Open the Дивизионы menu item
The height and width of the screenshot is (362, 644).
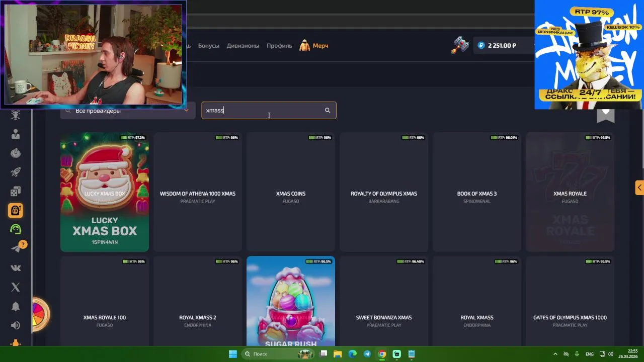[243, 46]
